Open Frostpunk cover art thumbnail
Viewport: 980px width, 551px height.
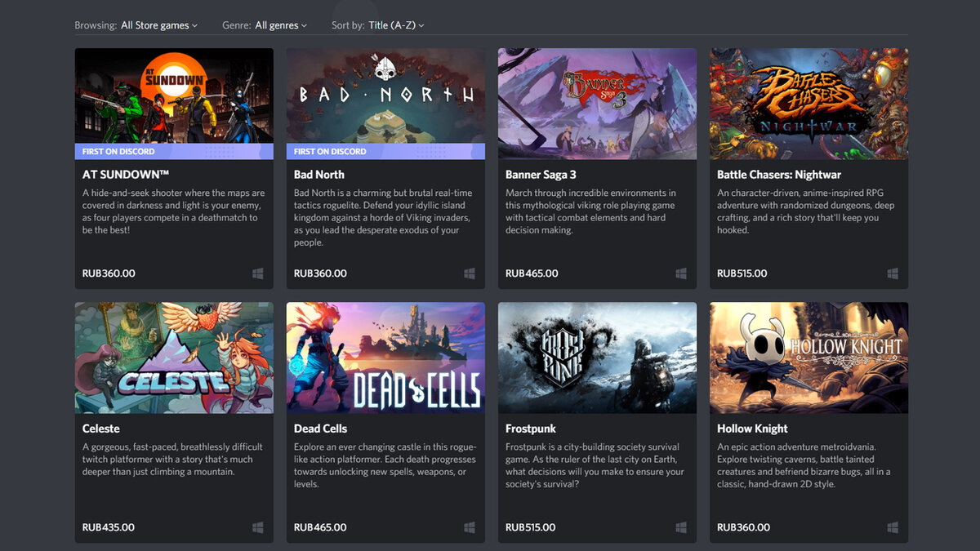coord(597,358)
